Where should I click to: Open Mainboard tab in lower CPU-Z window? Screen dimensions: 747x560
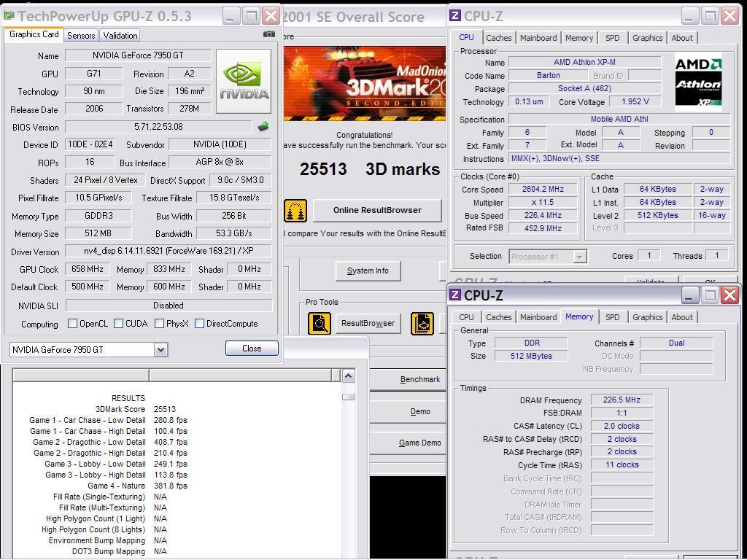pos(538,317)
